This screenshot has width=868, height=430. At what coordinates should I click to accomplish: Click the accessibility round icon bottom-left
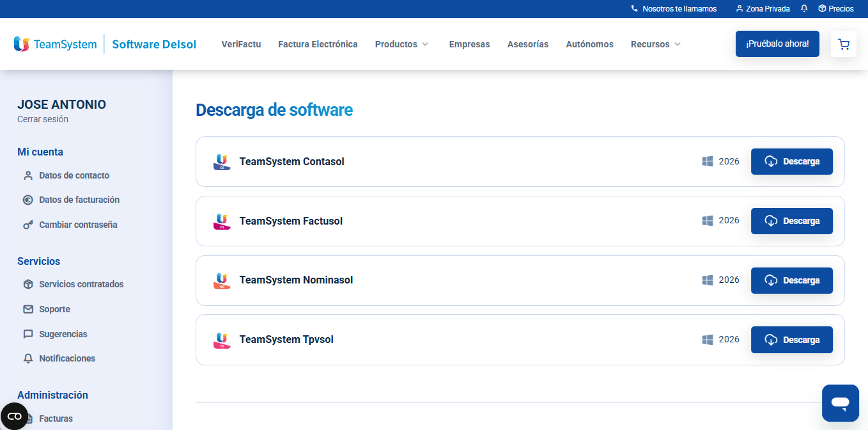pyautogui.click(x=14, y=416)
